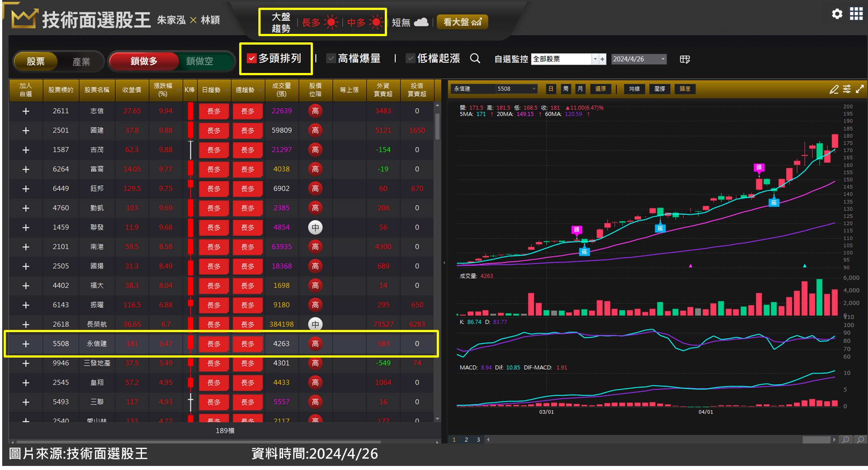The height and width of the screenshot is (470, 868).
Task: Add 國建 2501 to watchlist
Action: click(26, 131)
